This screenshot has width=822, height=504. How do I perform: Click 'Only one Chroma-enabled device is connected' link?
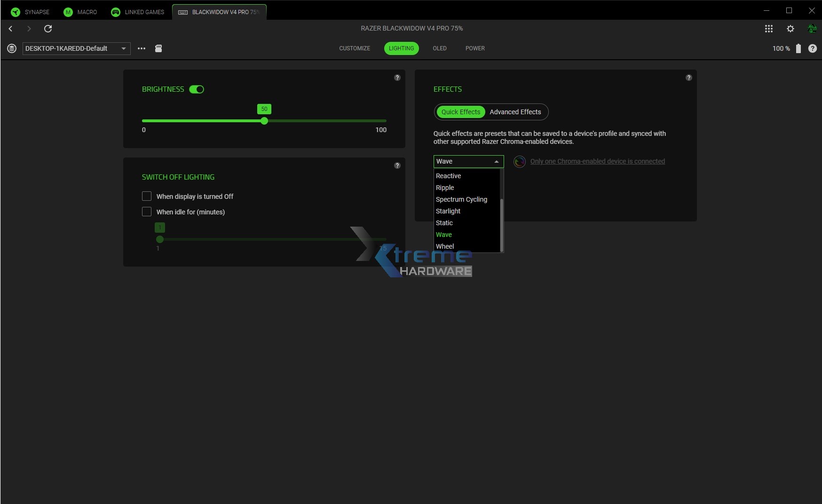tap(597, 161)
